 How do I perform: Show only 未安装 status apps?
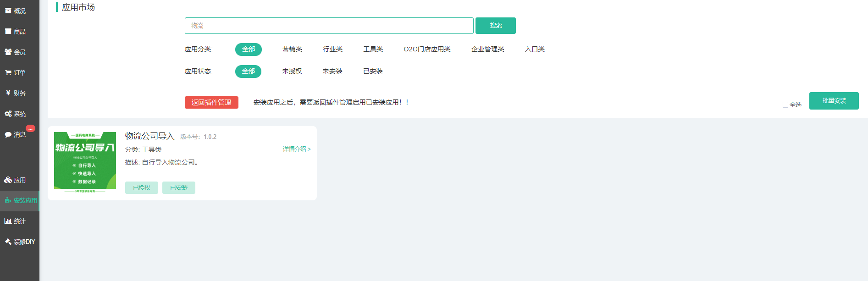(x=332, y=71)
